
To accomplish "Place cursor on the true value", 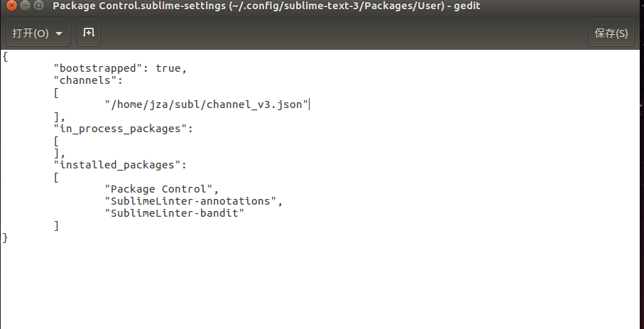I will [168, 68].
